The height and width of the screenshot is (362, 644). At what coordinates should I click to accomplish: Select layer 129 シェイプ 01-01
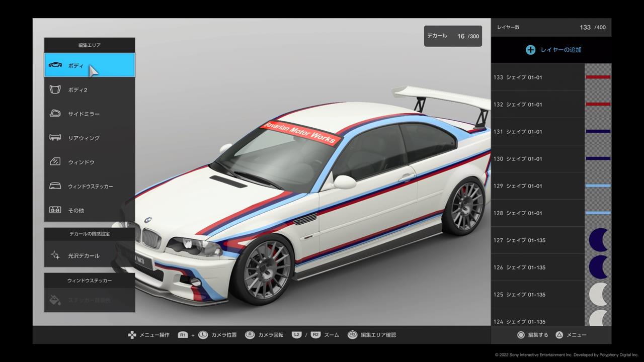(x=551, y=186)
